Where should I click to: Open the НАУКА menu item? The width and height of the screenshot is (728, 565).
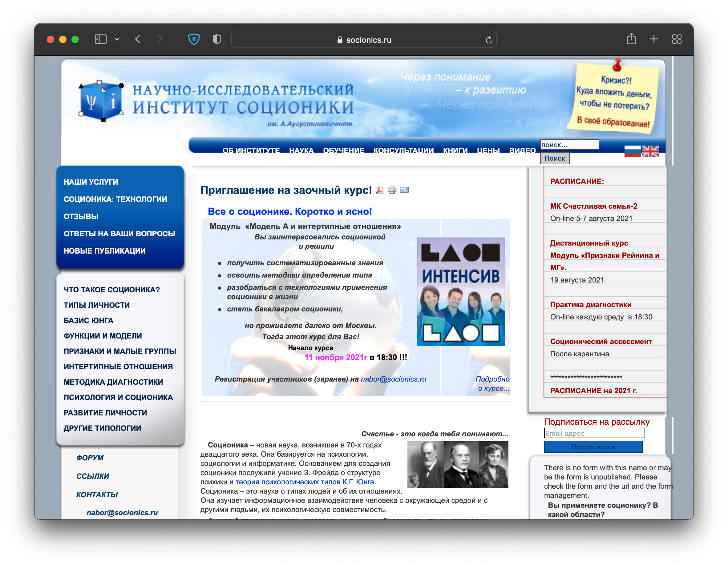click(301, 150)
